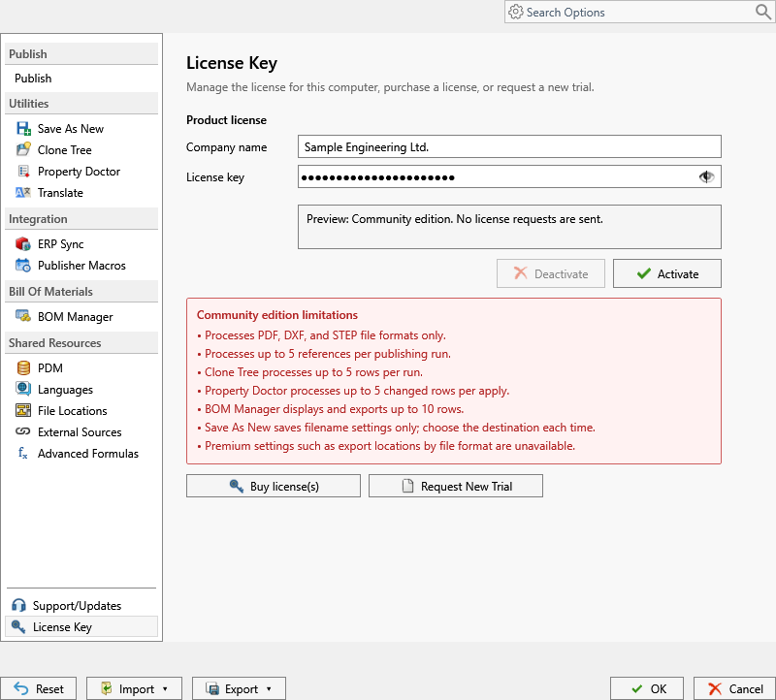The height and width of the screenshot is (700, 776).
Task: Click the License Key icon in sidebar
Action: (18, 626)
